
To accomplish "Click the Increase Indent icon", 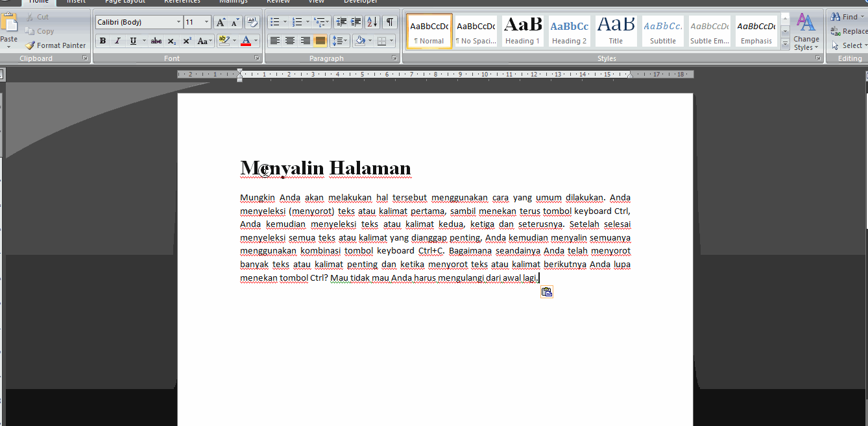I will (356, 23).
